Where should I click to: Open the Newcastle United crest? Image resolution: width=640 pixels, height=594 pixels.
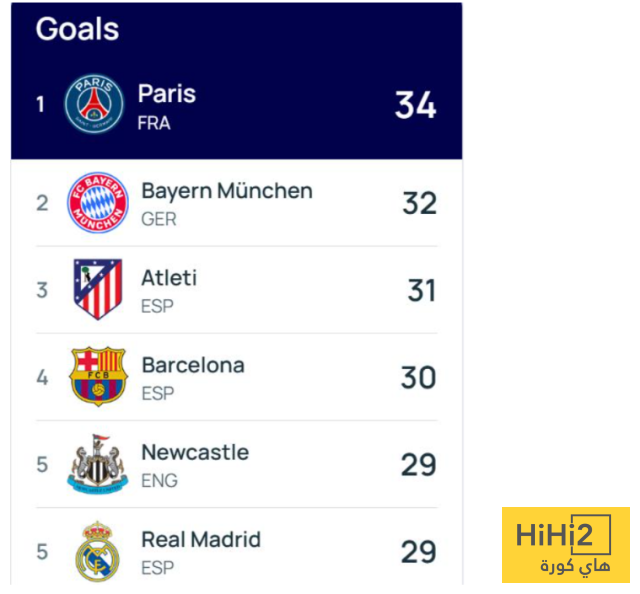point(98,464)
